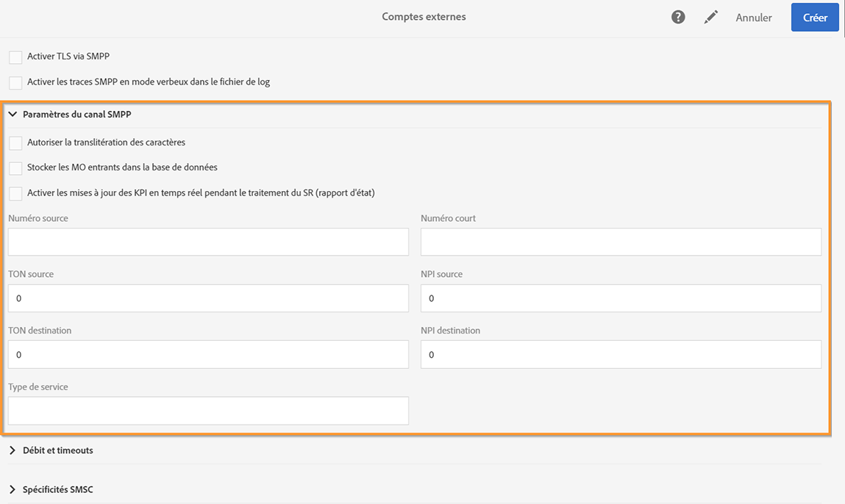Expand the Débit et timeouts section

pos(13,450)
